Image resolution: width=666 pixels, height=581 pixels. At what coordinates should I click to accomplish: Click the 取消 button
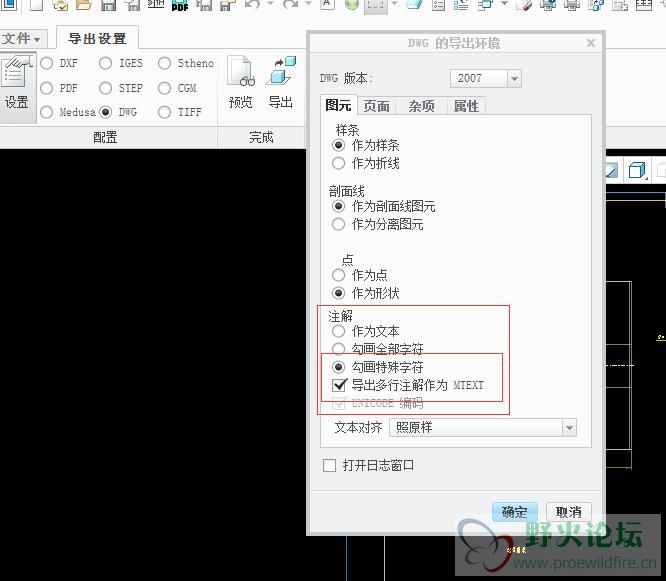coord(569,512)
